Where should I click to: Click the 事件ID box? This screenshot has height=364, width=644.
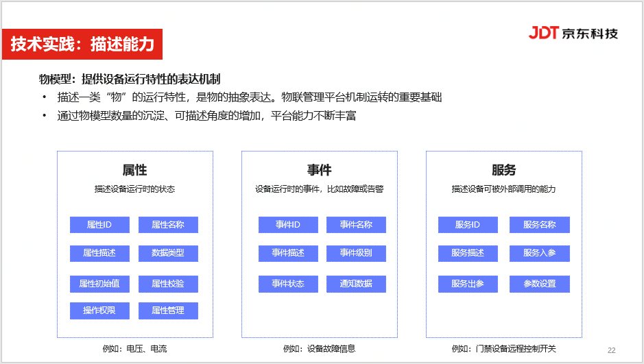[288, 225]
